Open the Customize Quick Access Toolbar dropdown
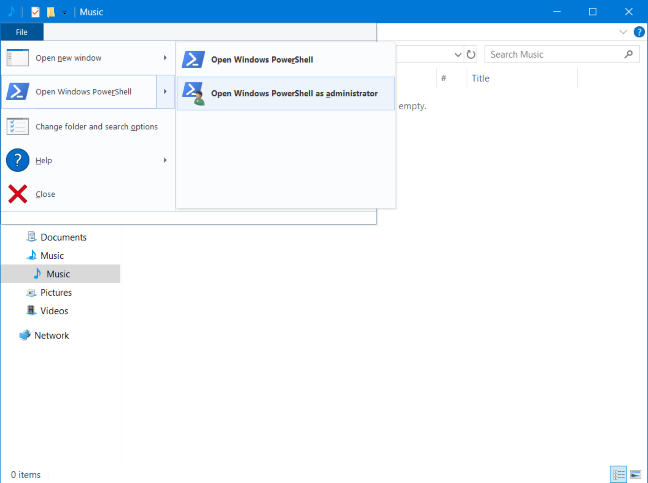The height and width of the screenshot is (483, 648). 64,13
